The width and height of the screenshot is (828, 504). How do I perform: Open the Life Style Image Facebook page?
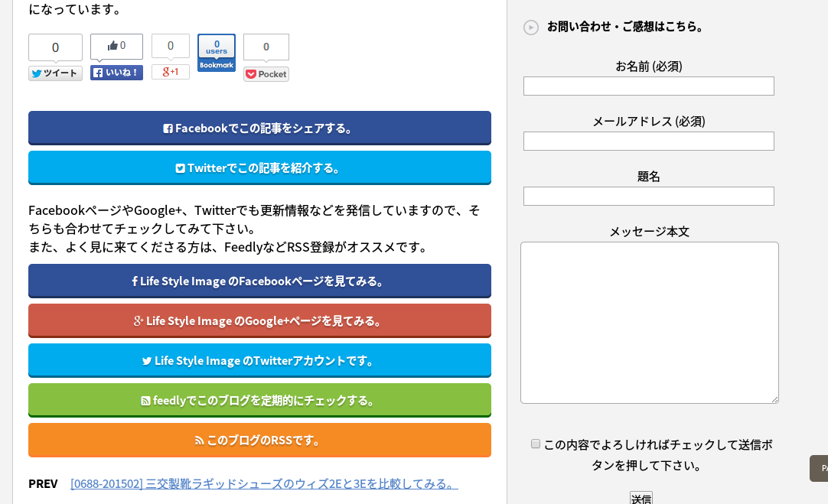pyautogui.click(x=260, y=281)
